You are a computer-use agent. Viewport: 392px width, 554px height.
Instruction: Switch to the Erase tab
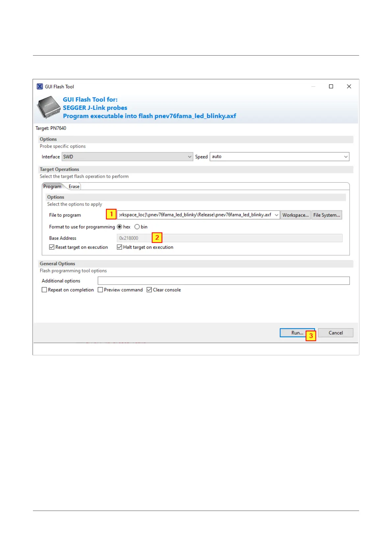point(74,187)
